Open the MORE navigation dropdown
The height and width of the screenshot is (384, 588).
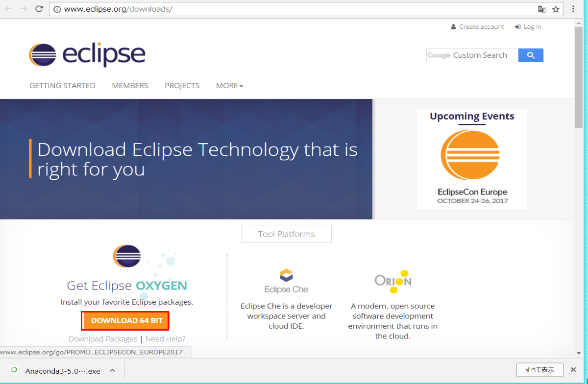[x=229, y=85]
